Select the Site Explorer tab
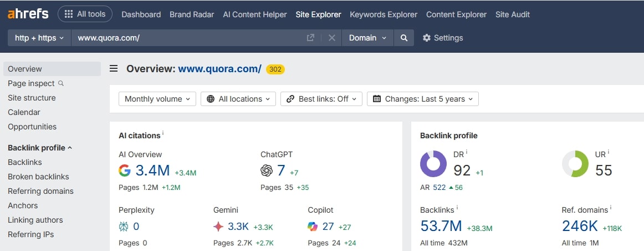The width and height of the screenshot is (644, 251). [x=318, y=14]
